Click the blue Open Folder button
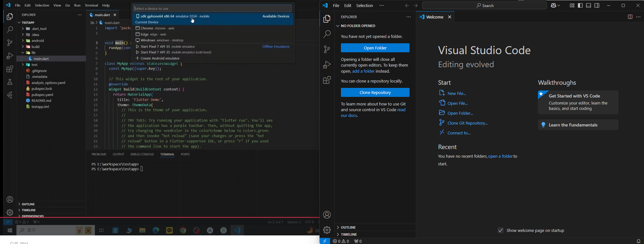The width and height of the screenshot is (644, 244). coord(375,48)
